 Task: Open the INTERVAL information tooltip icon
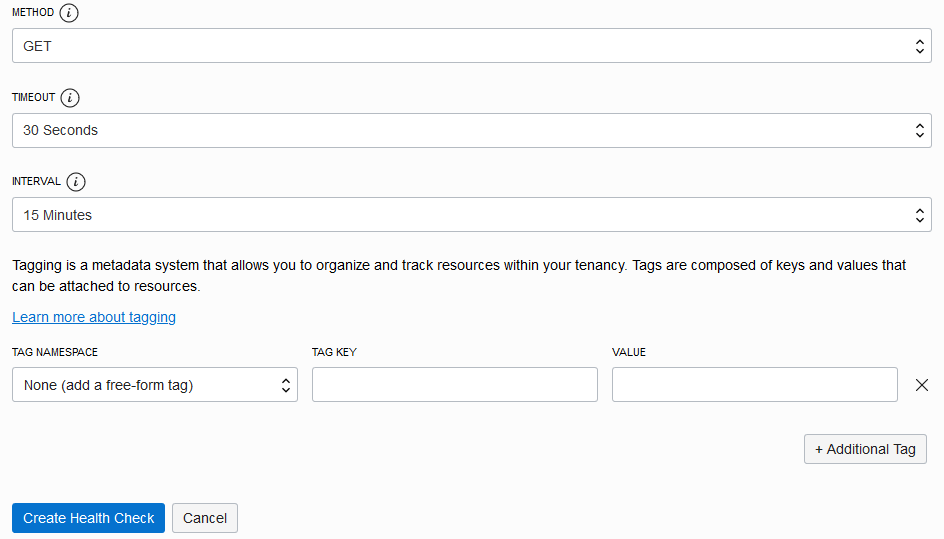pyautogui.click(x=76, y=182)
